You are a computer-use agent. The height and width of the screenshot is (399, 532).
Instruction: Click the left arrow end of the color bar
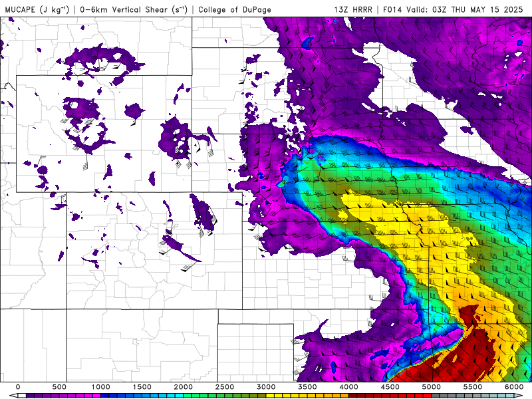point(13,396)
